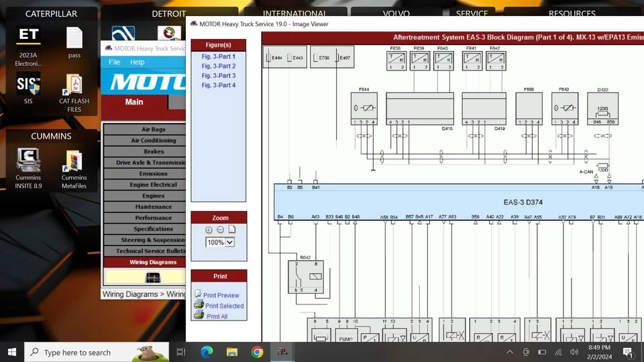Screen dimensions: 644x362
Task: Open the Engine Electrical category
Action: click(x=145, y=185)
